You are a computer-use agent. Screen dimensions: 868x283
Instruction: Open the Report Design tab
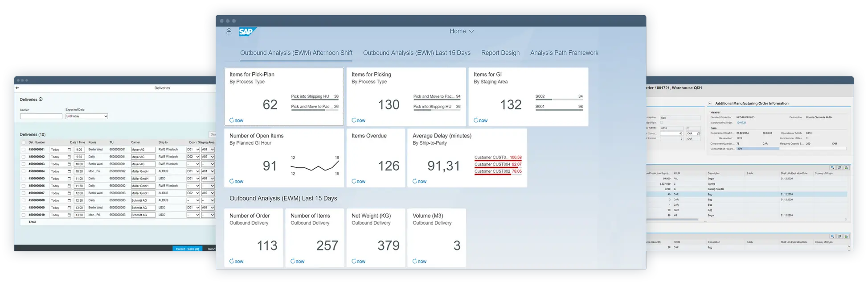(500, 53)
